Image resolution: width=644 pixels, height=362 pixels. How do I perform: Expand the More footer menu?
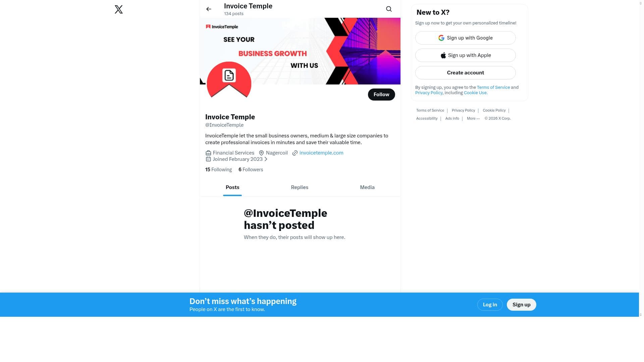pos(473,118)
